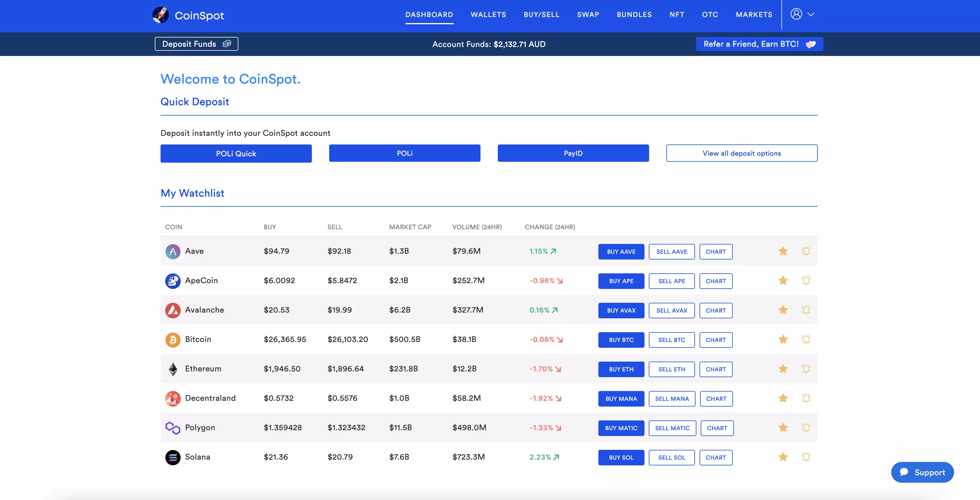This screenshot has width=980, height=500.
Task: Choose the POLi deposit button
Action: [404, 153]
